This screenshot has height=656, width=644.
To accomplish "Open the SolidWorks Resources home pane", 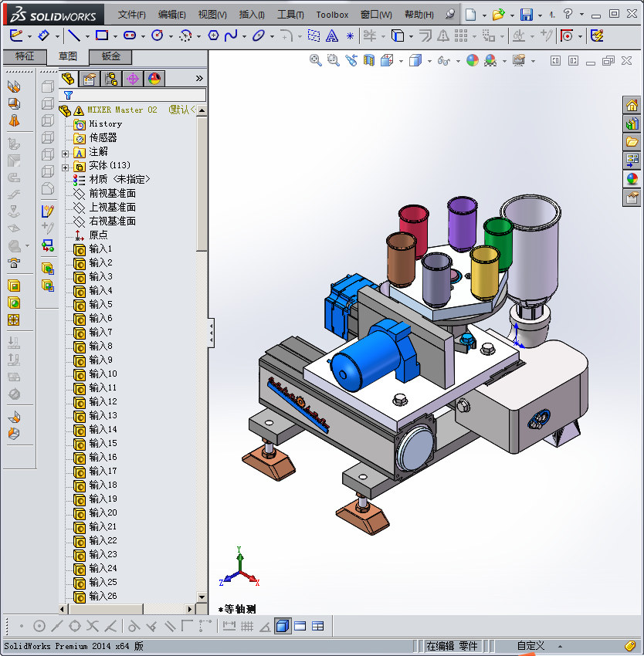I will coord(632,105).
